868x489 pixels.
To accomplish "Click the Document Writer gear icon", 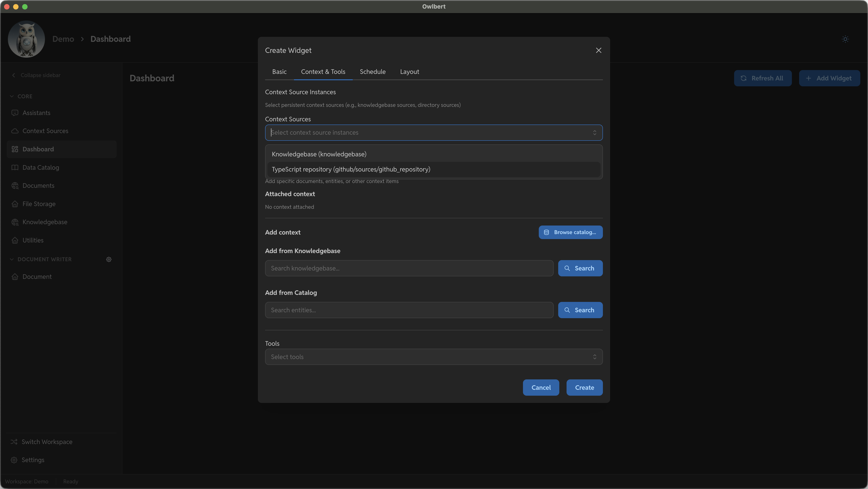I will tap(109, 259).
